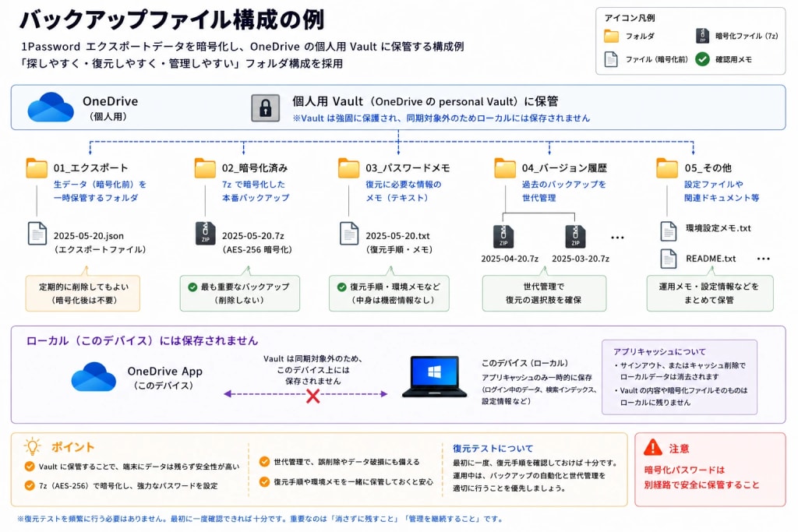
Task: Click the note 世代管理で復元の選択肢を確保
Action: [x=543, y=294]
